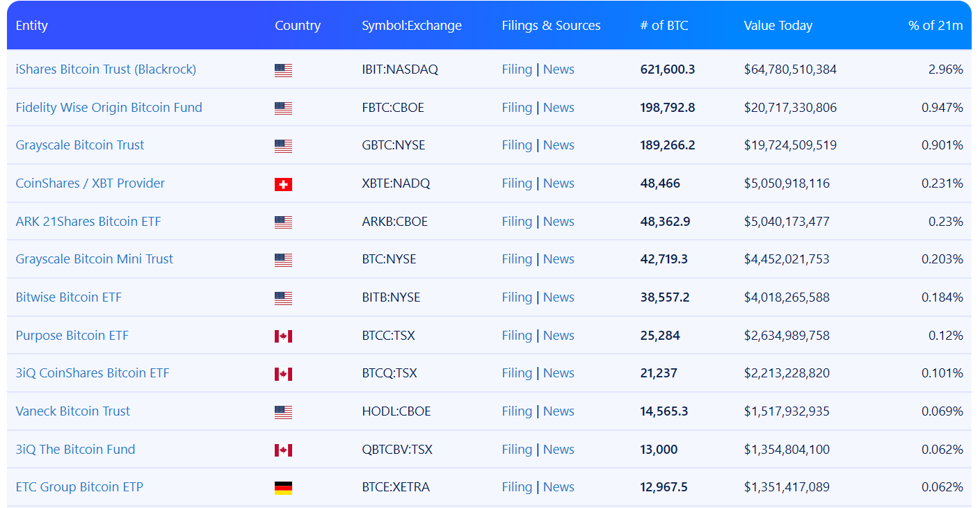This screenshot has width=980, height=508.
Task: Click the % of 21m column header
Action: tap(935, 26)
